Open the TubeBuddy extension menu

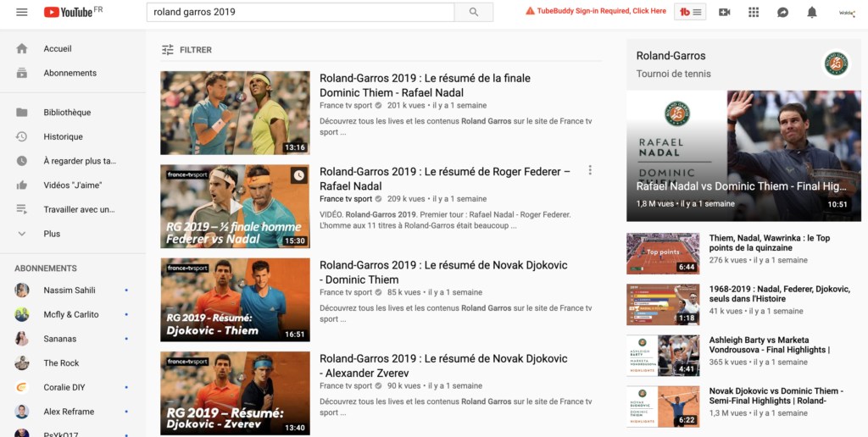tap(690, 12)
